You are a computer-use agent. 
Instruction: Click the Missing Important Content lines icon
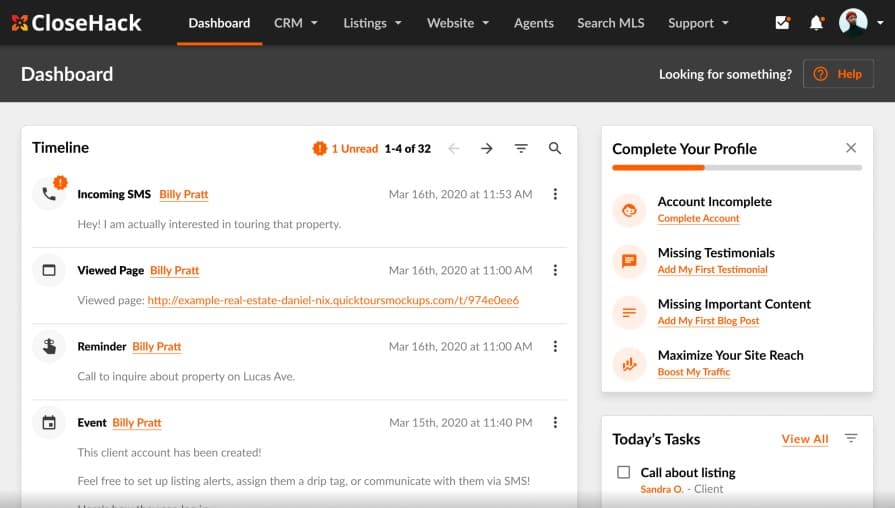629,312
